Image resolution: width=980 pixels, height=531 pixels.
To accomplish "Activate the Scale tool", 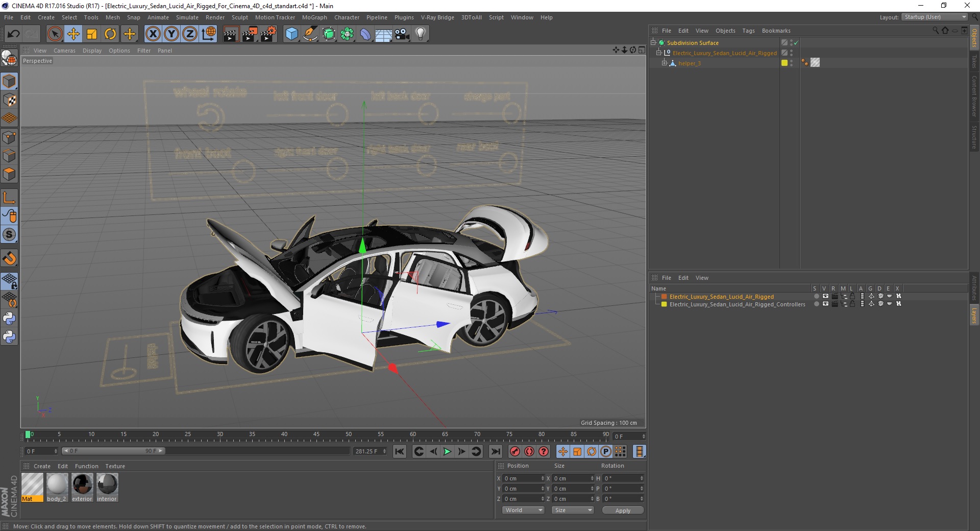I will tap(92, 34).
